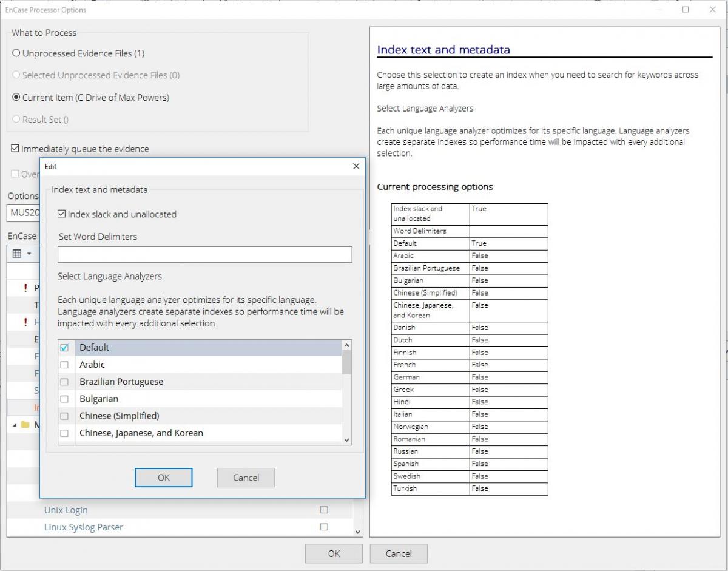Maximize the EnCase Processor Options window
Viewport: 728px width, 571px height.
[x=686, y=9]
